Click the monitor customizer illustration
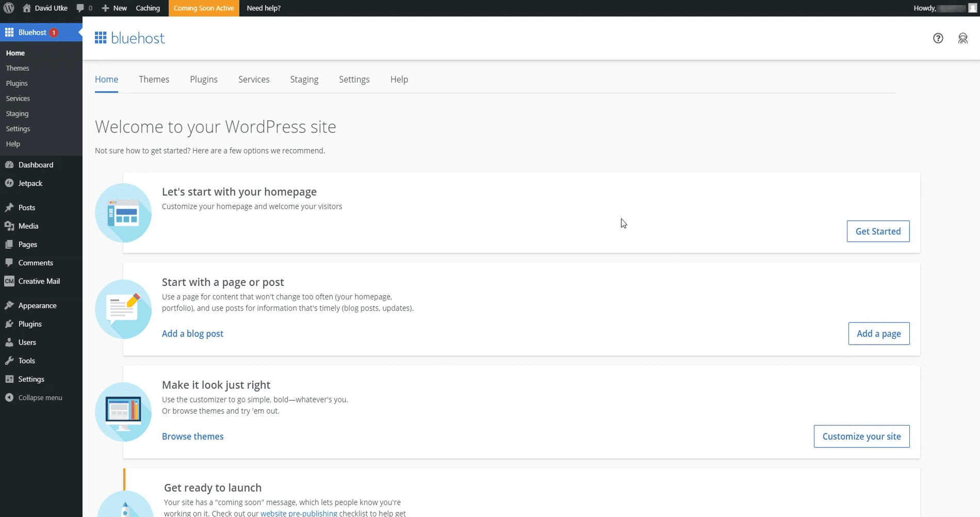Screen dimensions: 980x517 click(123, 412)
